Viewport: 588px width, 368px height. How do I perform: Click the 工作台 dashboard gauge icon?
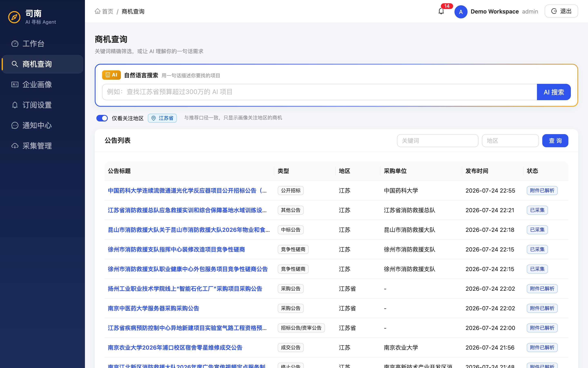click(x=15, y=44)
